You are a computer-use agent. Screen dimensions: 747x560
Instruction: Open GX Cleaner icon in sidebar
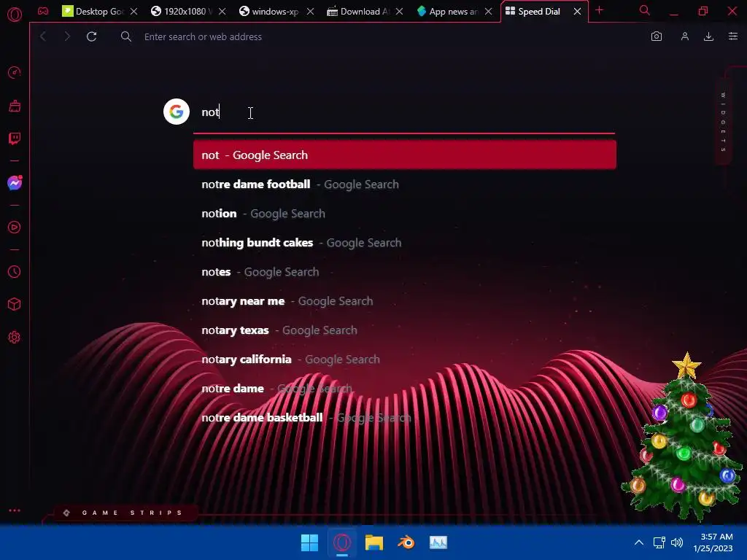[x=15, y=106]
